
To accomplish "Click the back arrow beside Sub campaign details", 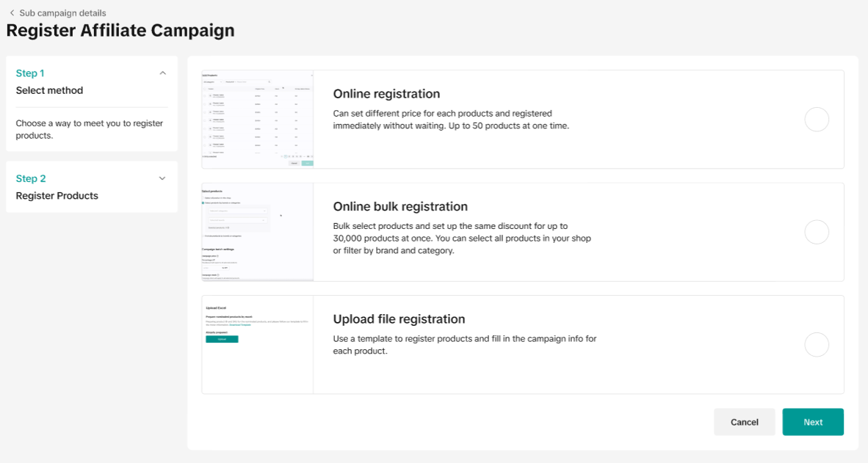I will pos(12,13).
